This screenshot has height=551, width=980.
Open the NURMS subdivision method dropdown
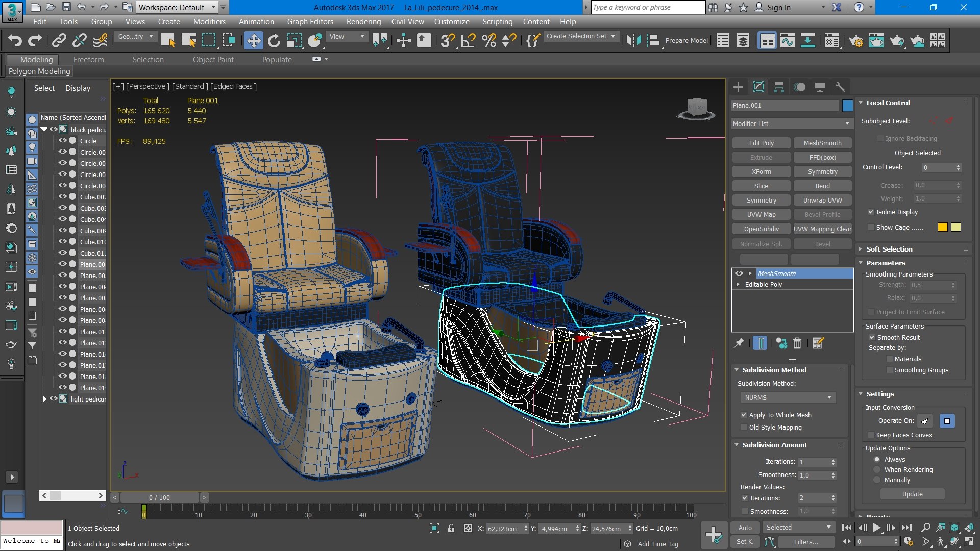(789, 397)
